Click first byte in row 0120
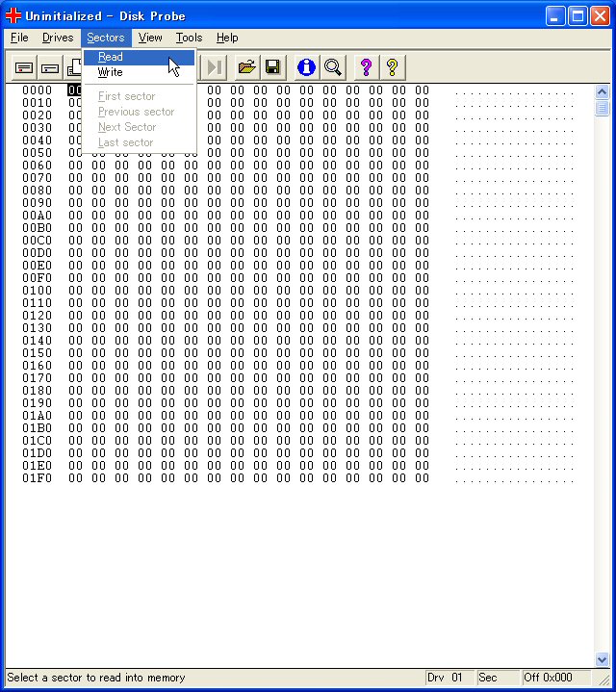The height and width of the screenshot is (692, 616). (x=75, y=316)
